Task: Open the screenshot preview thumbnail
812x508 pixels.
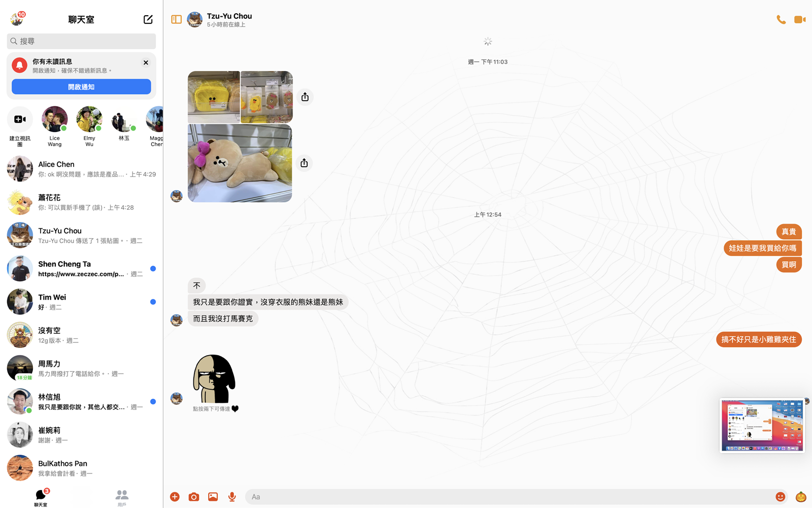Action: pos(762,425)
